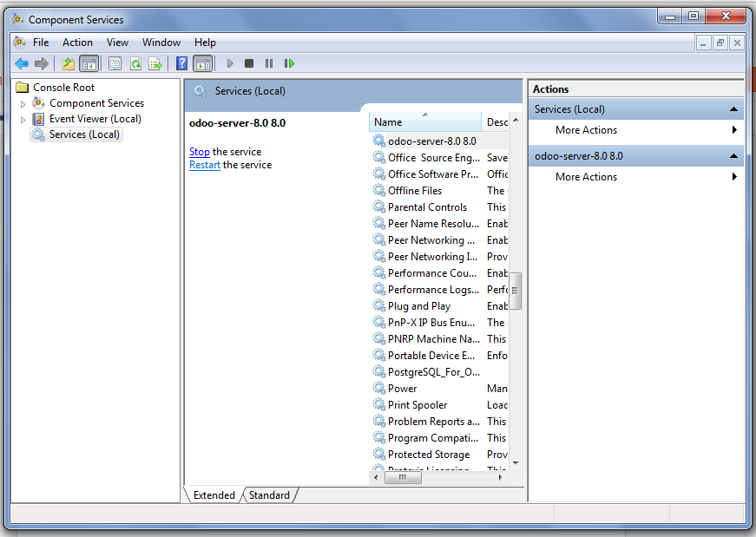Click the Restart the service link
The width and height of the screenshot is (756, 537).
pyautogui.click(x=205, y=165)
